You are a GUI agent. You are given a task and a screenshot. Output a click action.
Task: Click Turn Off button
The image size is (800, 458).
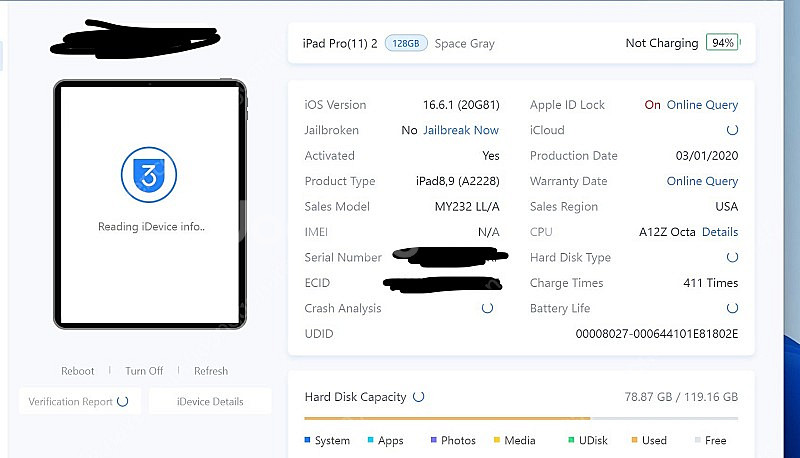(144, 371)
